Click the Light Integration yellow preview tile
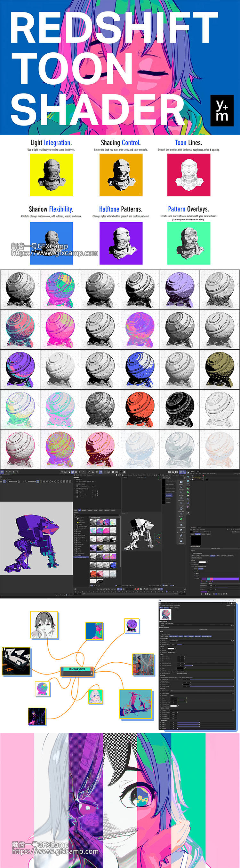This screenshot has height=868, width=240. [x=51, y=175]
